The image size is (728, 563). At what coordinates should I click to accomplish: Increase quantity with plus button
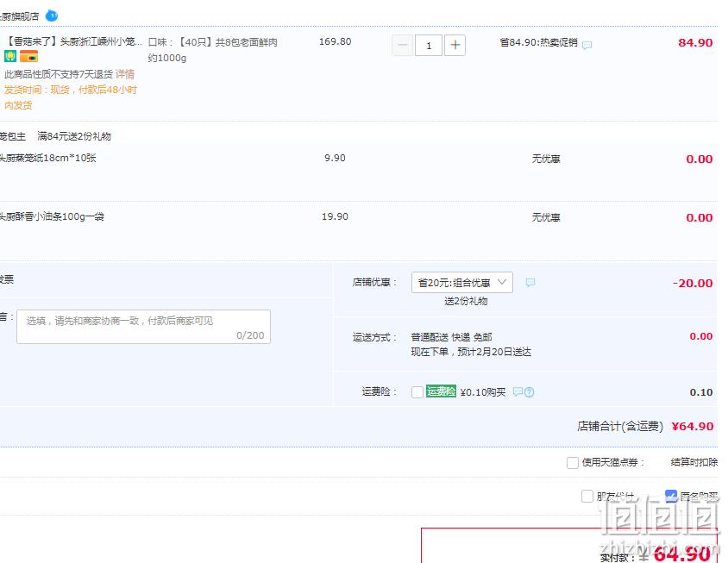click(455, 45)
